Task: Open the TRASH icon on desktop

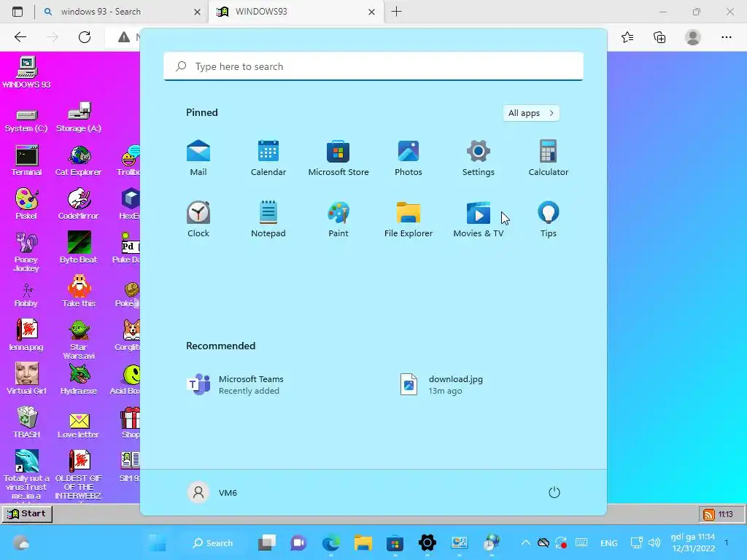Action: [26, 423]
